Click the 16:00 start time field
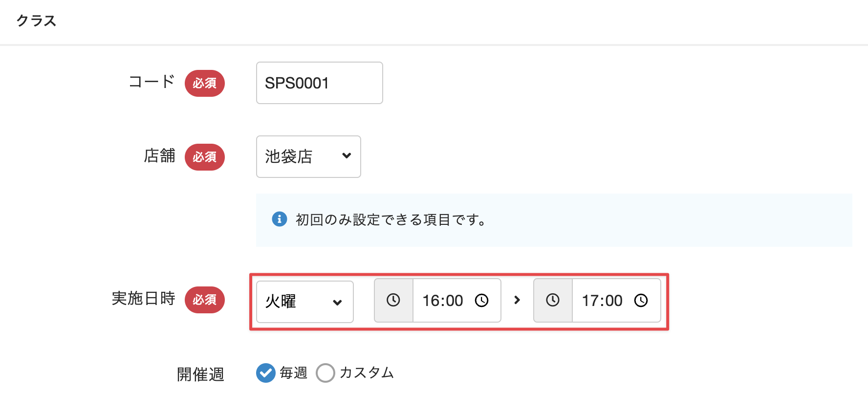Viewport: 868px width, 393px height. click(457, 300)
